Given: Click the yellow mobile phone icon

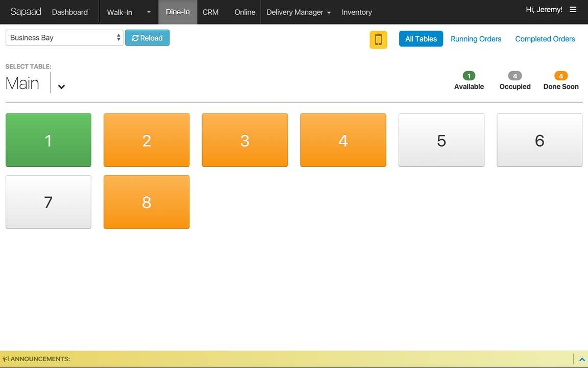Looking at the screenshot, I should point(378,39).
